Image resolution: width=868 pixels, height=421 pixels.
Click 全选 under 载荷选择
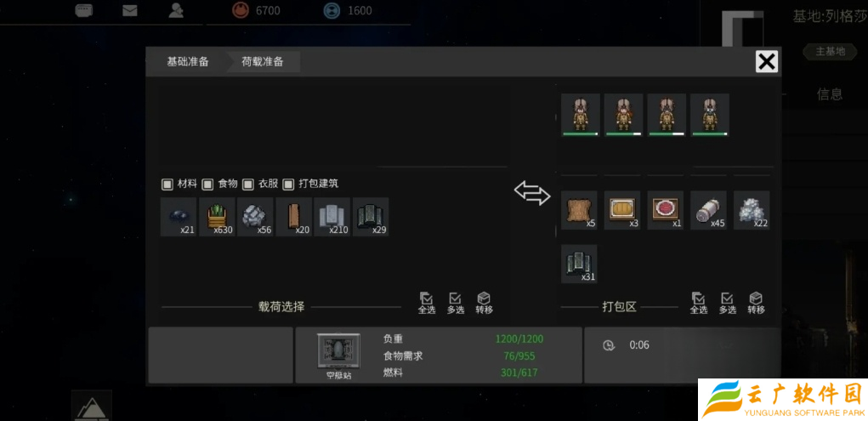coord(426,303)
